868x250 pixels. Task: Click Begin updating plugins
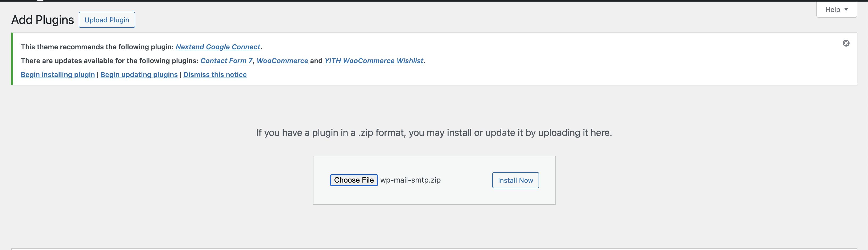[139, 75]
